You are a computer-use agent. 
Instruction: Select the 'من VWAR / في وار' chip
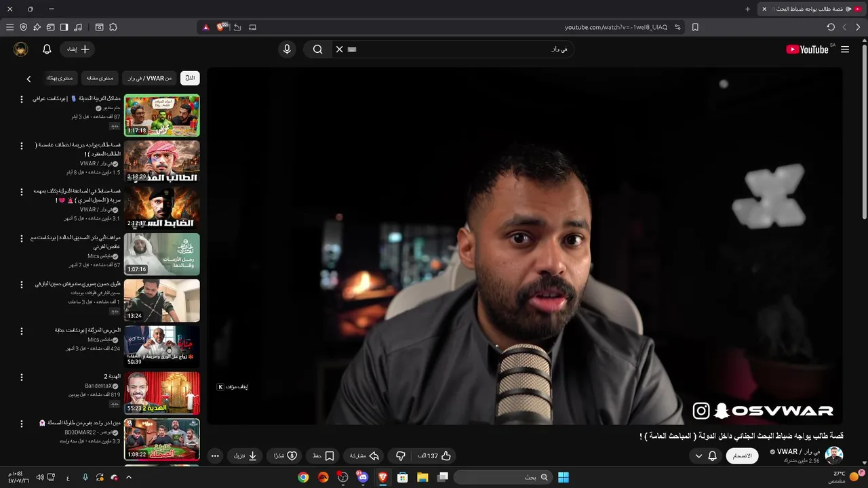tap(150, 78)
